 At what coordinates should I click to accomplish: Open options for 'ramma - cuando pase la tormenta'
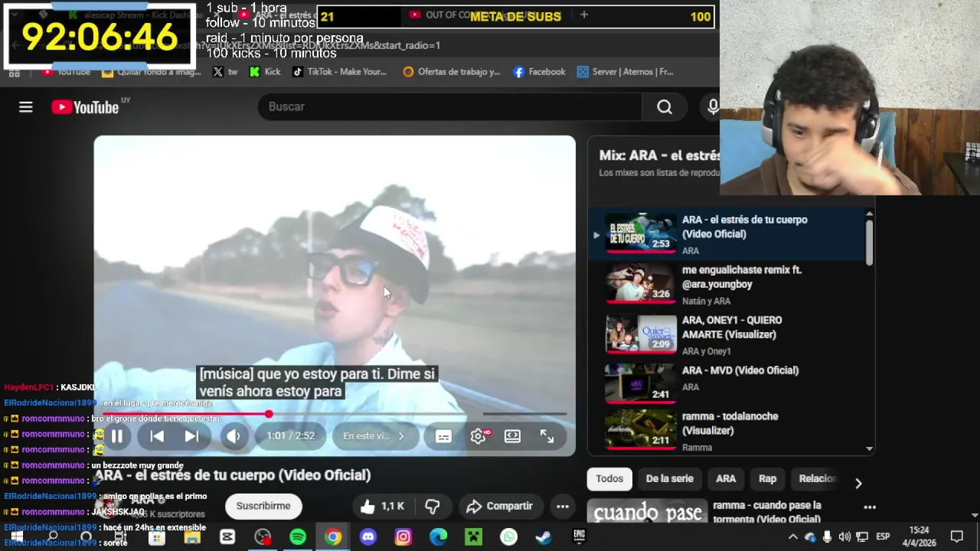[870, 507]
